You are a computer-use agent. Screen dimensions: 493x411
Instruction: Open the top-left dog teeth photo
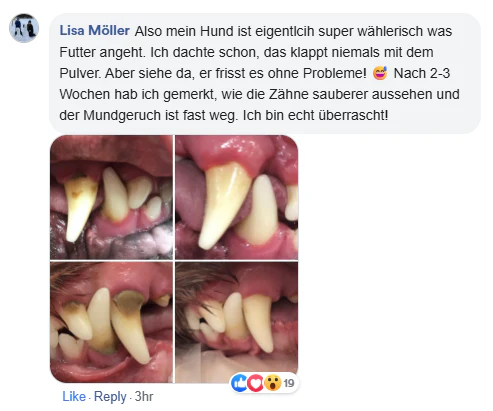(x=111, y=197)
